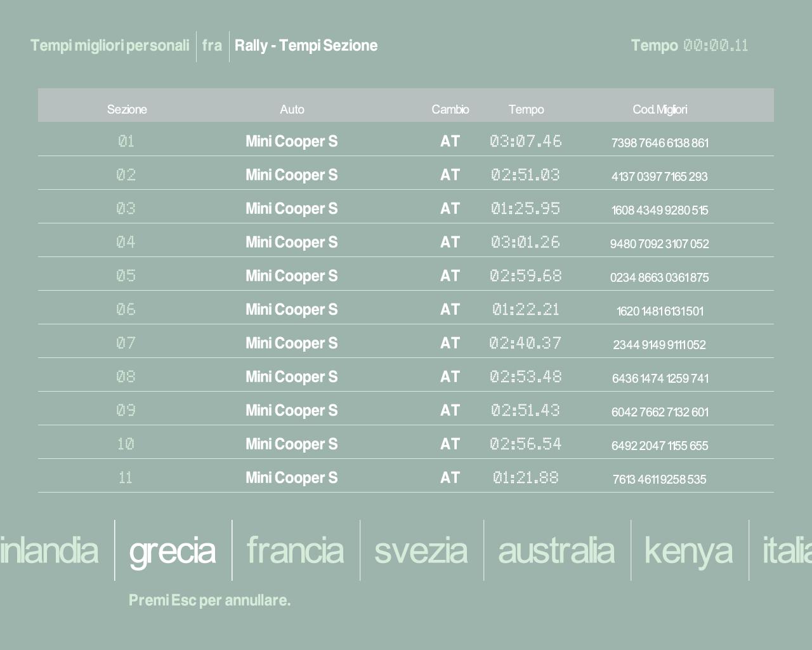Go to the kenya country tab
Viewport: 812px width, 650px height.
coord(688,550)
